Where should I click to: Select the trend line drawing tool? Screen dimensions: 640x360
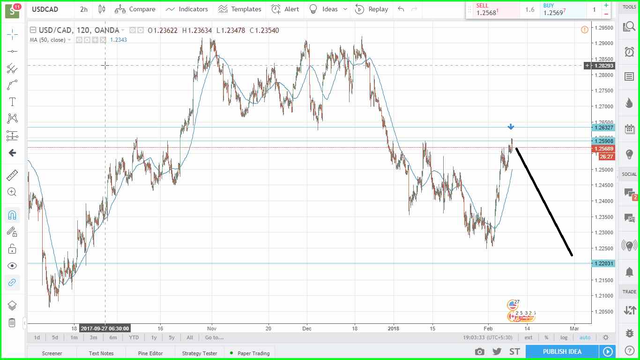pyautogui.click(x=12, y=51)
